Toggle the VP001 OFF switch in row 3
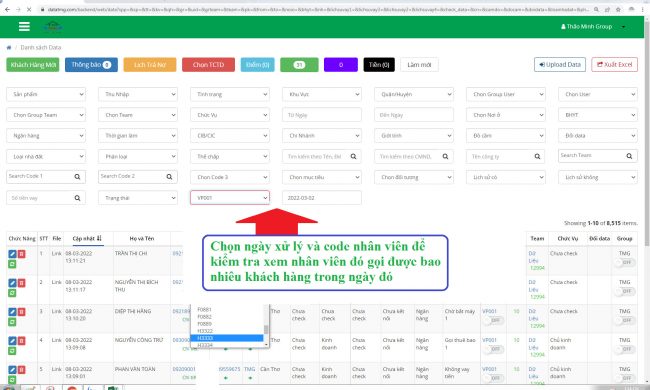 (x=493, y=320)
